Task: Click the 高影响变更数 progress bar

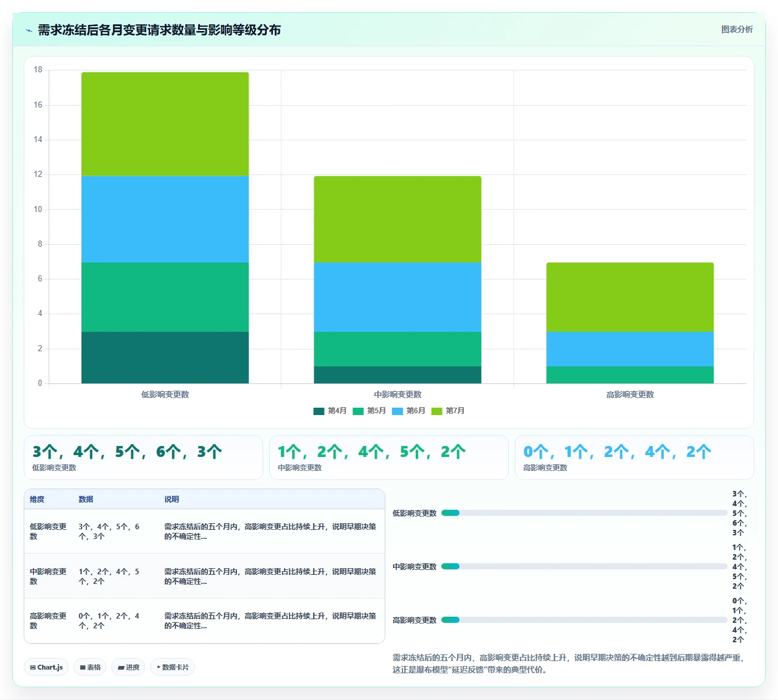Action: (x=584, y=620)
